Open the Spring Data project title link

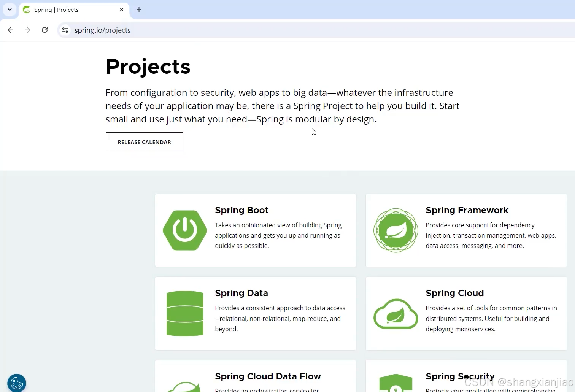point(241,293)
